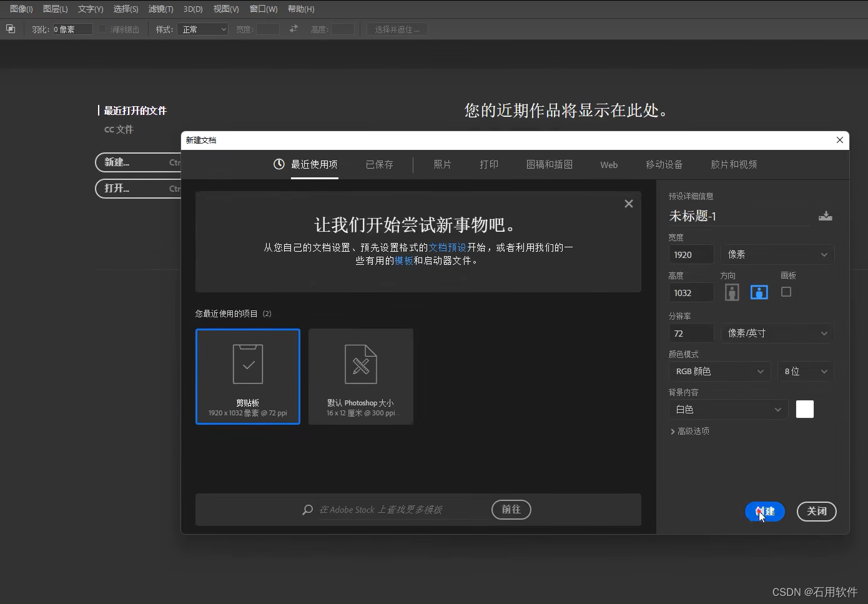This screenshot has width=868, height=604.
Task: Open the bit depth 8 位 dropdown
Action: coord(806,372)
